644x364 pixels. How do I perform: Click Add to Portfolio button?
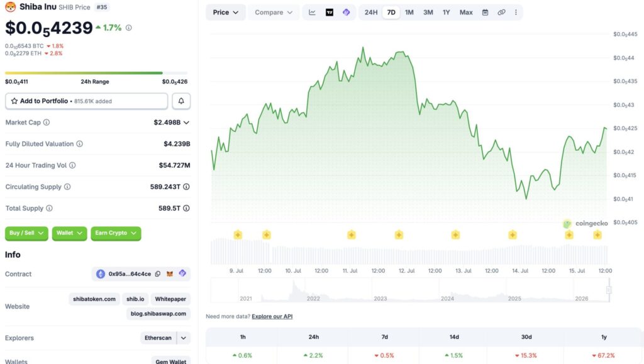coord(86,101)
